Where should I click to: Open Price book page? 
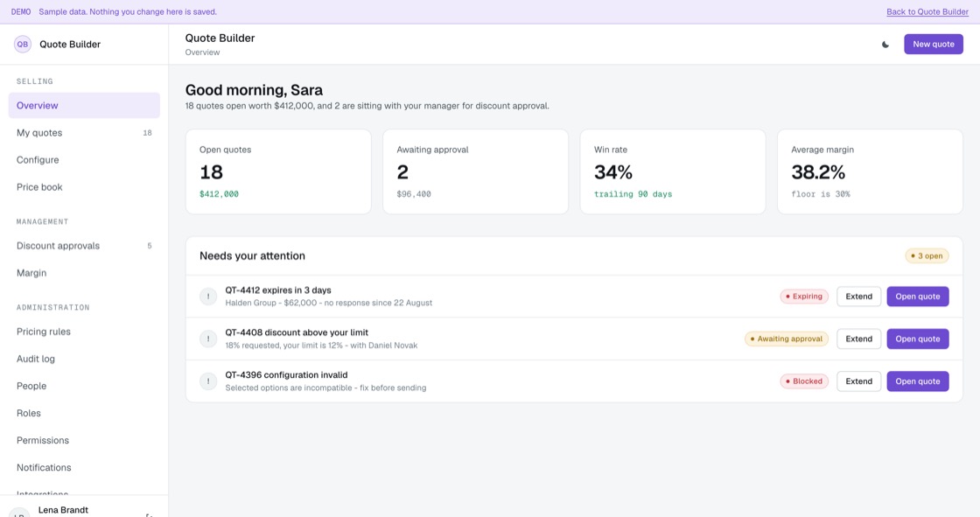tap(84, 187)
